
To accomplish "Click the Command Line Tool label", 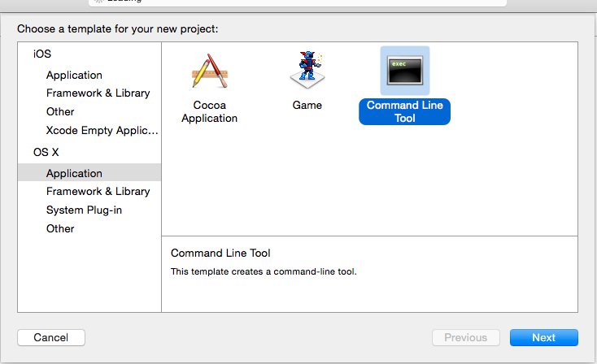I will (405, 111).
